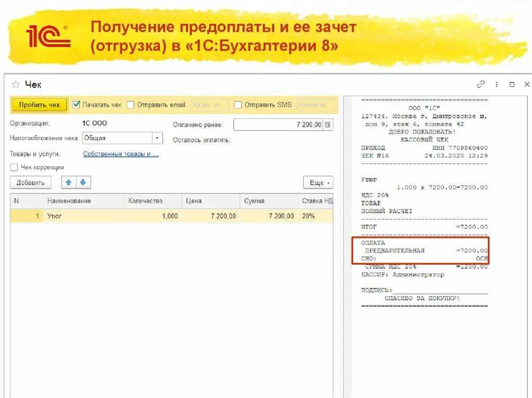Click the SMS phone number field

click(315, 105)
